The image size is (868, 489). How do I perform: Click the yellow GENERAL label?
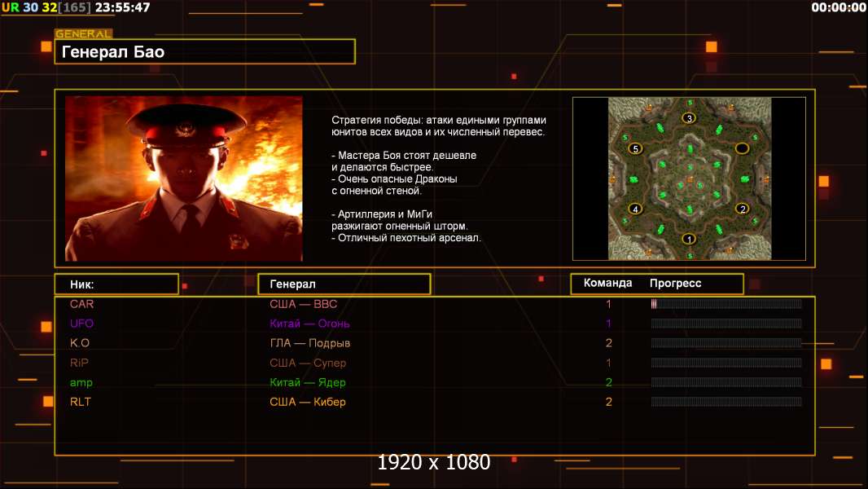(84, 33)
